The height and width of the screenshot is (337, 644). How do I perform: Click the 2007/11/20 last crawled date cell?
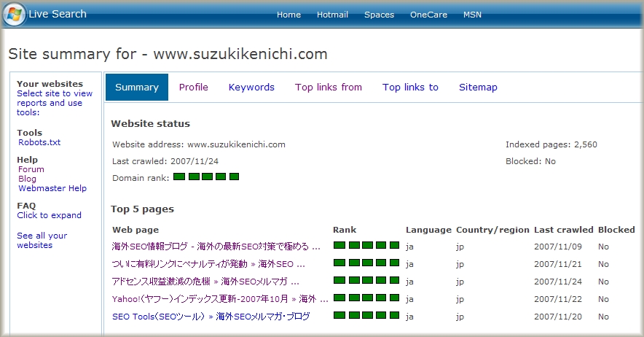click(x=558, y=317)
